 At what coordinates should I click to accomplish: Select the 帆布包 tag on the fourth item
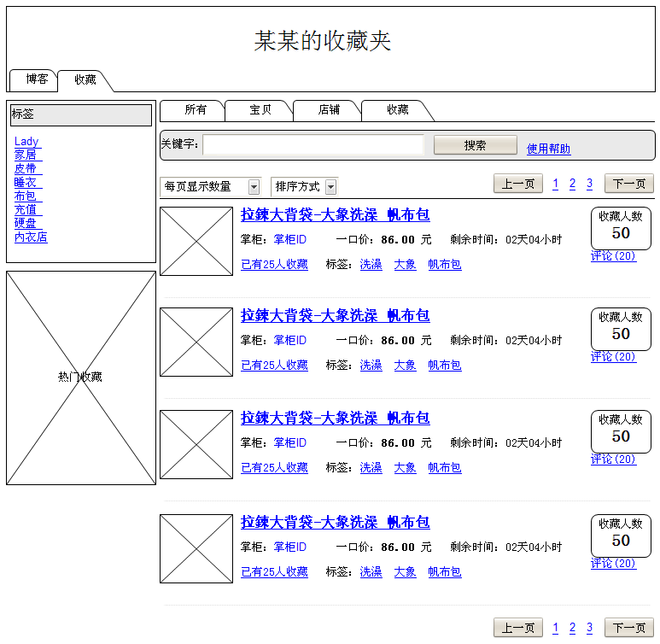445,572
